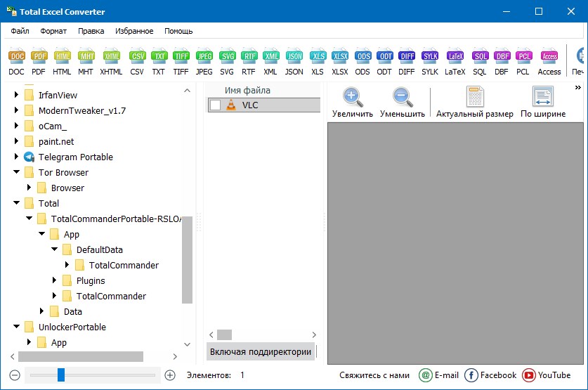
Task: Increase size with plus circle button
Action: (x=170, y=375)
